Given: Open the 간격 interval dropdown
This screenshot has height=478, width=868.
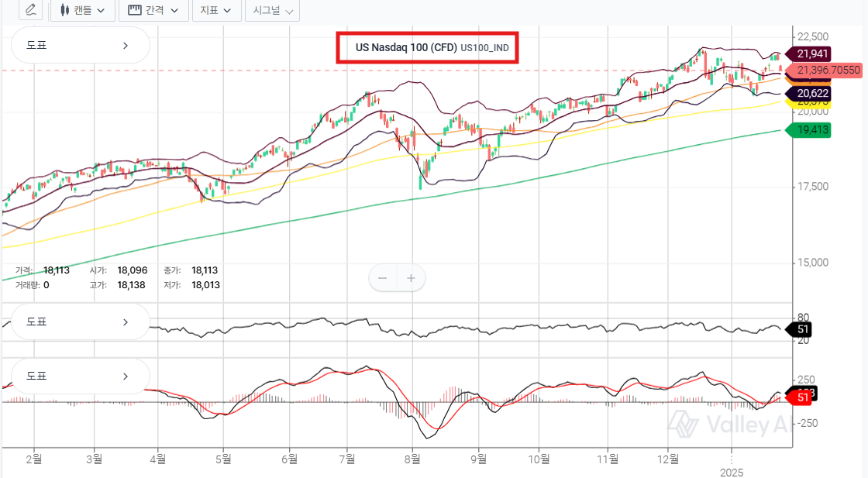Looking at the screenshot, I should (x=153, y=10).
